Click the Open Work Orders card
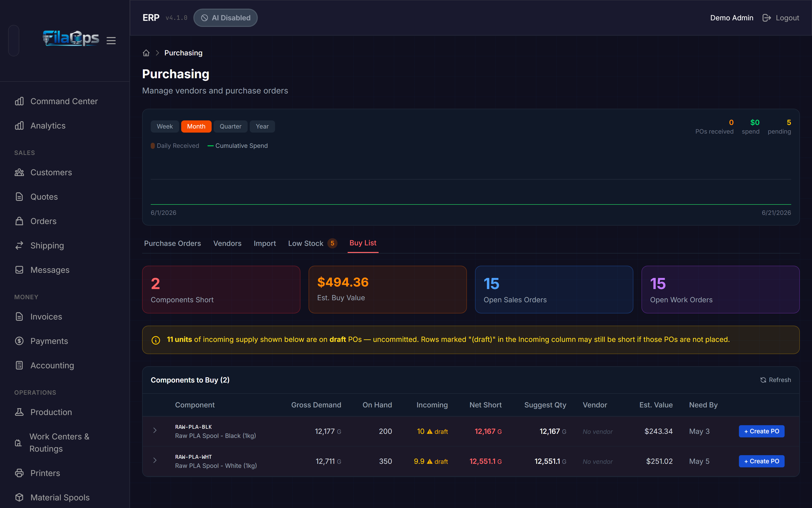 pos(720,290)
